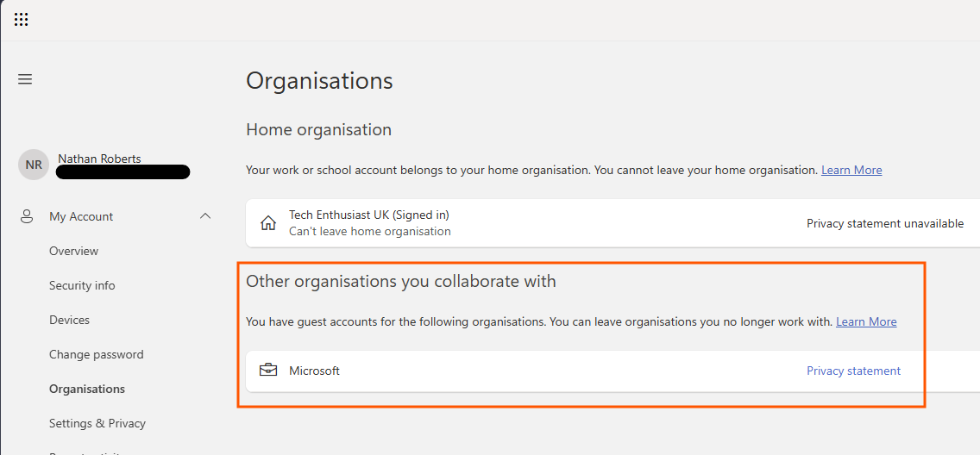
Task: Select Tech Enthusiast UK (Signed in) text
Action: point(368,215)
